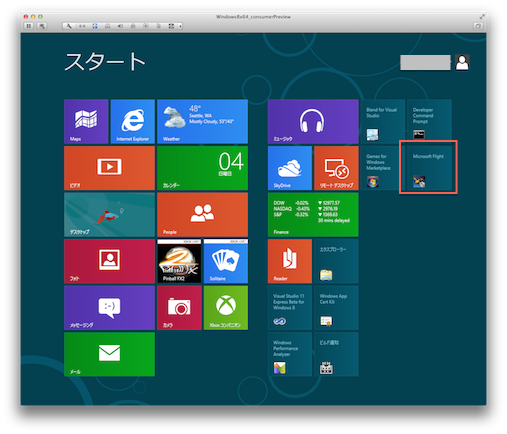Launch the Solitaire tile

click(226, 261)
